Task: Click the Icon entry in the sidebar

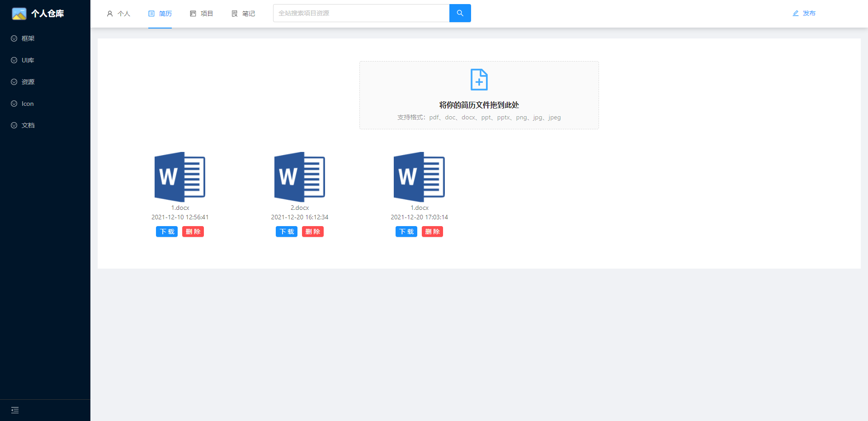Action: coord(28,104)
